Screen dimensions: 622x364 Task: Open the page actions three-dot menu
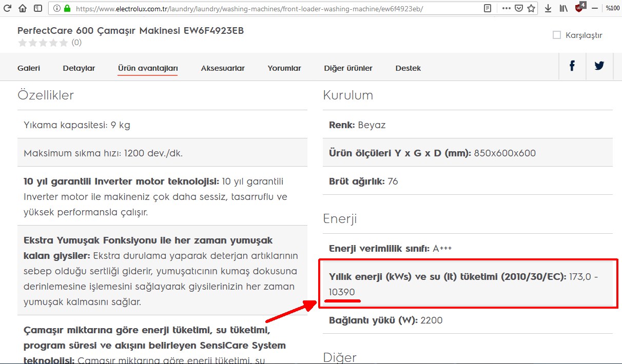(x=506, y=8)
